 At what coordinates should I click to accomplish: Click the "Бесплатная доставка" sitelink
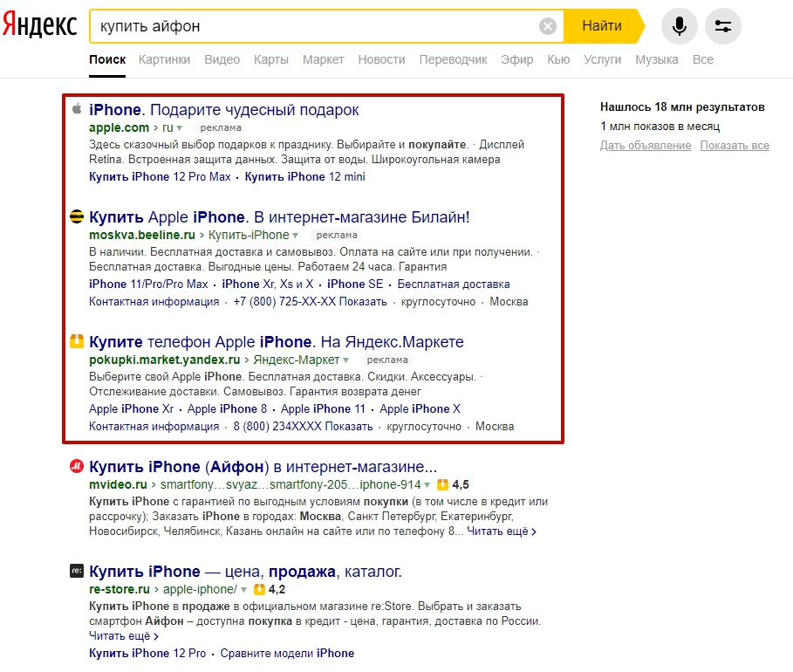[454, 284]
